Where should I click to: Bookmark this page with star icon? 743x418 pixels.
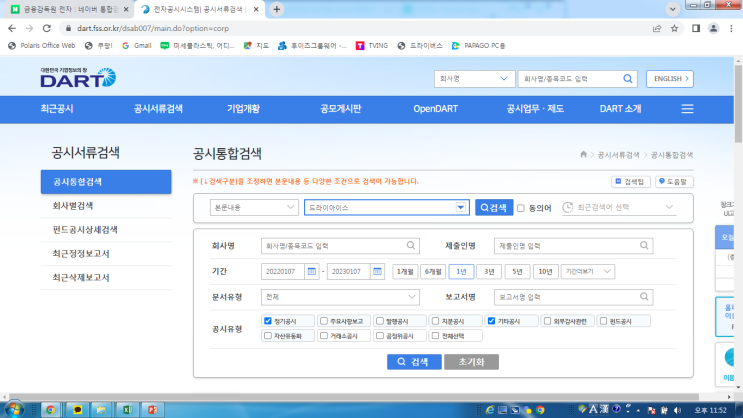click(674, 28)
